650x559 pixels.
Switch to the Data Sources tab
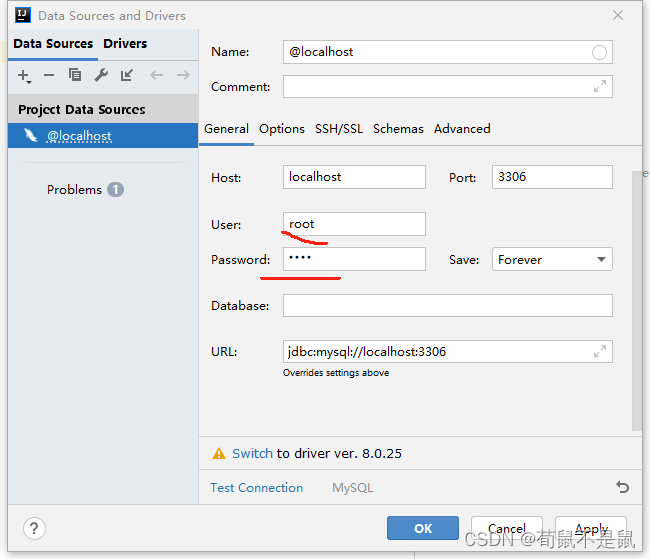(53, 44)
